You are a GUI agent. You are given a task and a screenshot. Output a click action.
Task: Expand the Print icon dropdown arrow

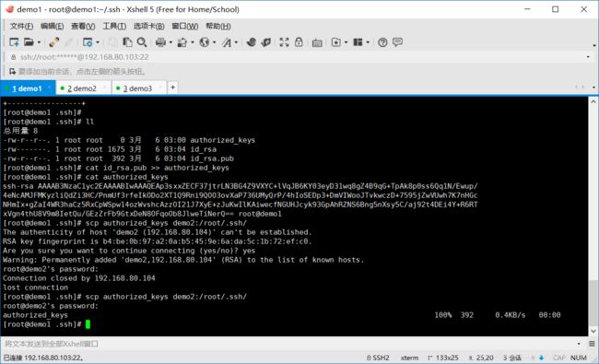[x=170, y=42]
